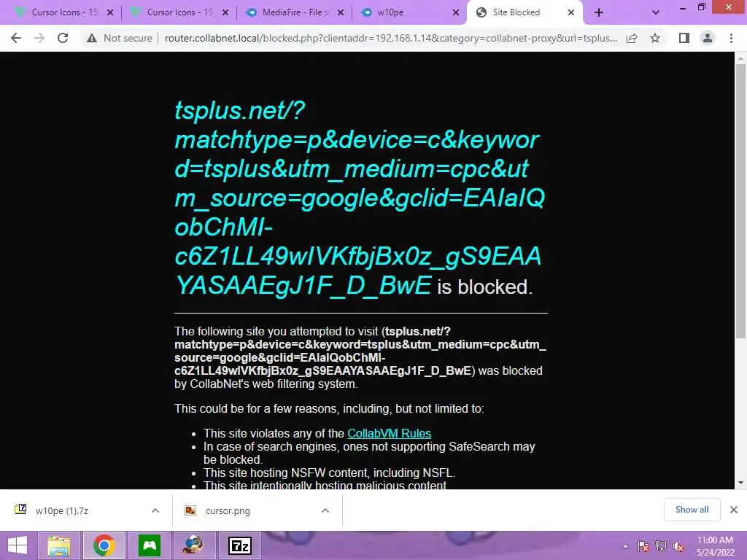
Task: Open the Chrome side panel
Action: 684,38
